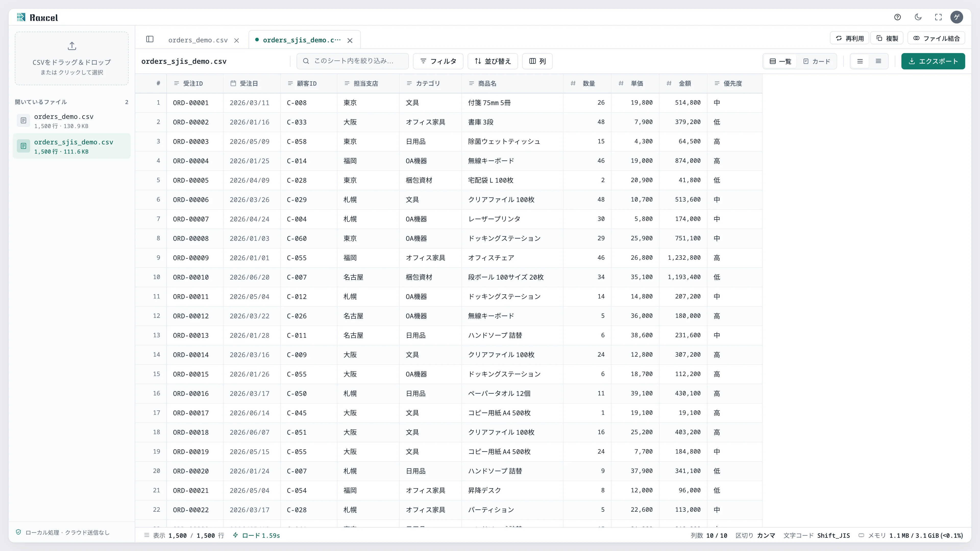Open the user avatar menu
The image size is (980, 551).
click(x=957, y=17)
